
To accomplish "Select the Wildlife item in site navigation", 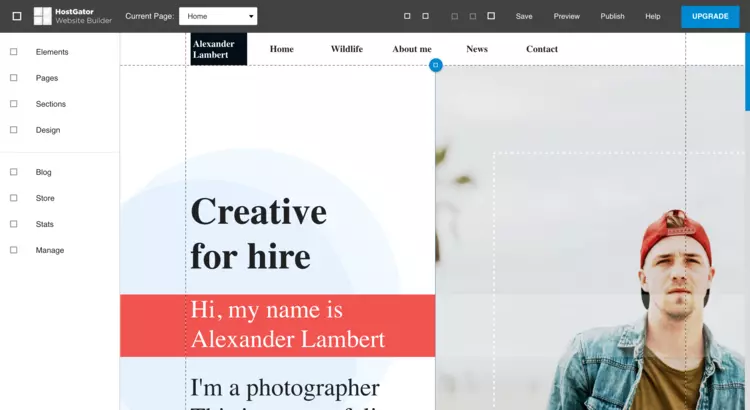I will [x=346, y=49].
